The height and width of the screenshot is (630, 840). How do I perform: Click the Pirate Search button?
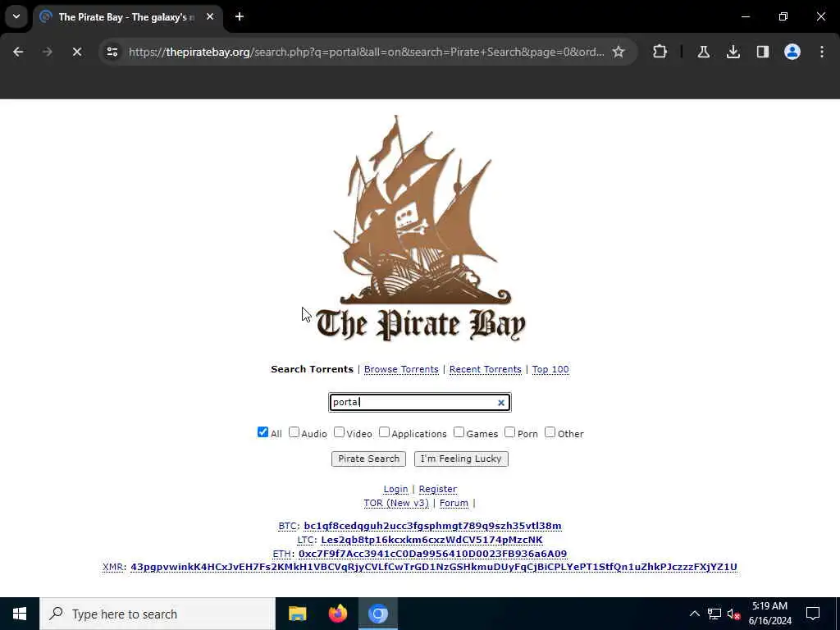coord(368,459)
